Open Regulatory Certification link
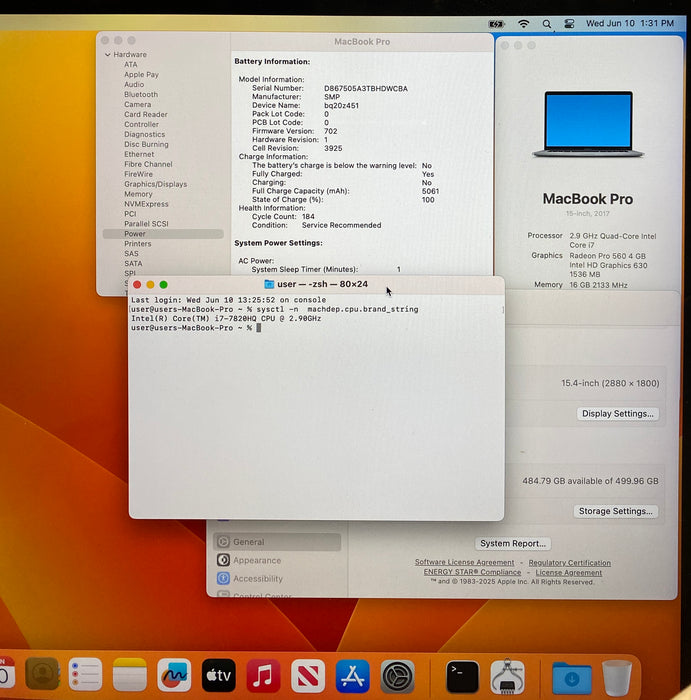The image size is (691, 700). coord(570,562)
